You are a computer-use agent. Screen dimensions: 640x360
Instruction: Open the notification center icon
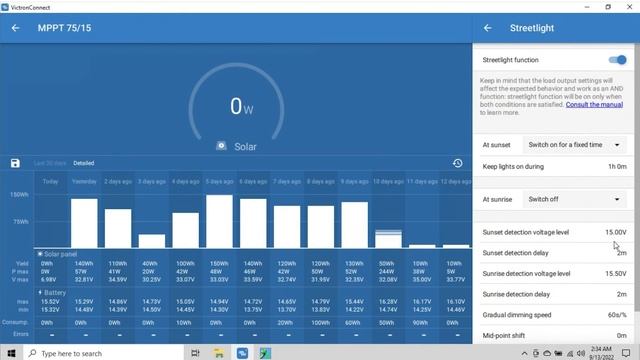(x=626, y=353)
